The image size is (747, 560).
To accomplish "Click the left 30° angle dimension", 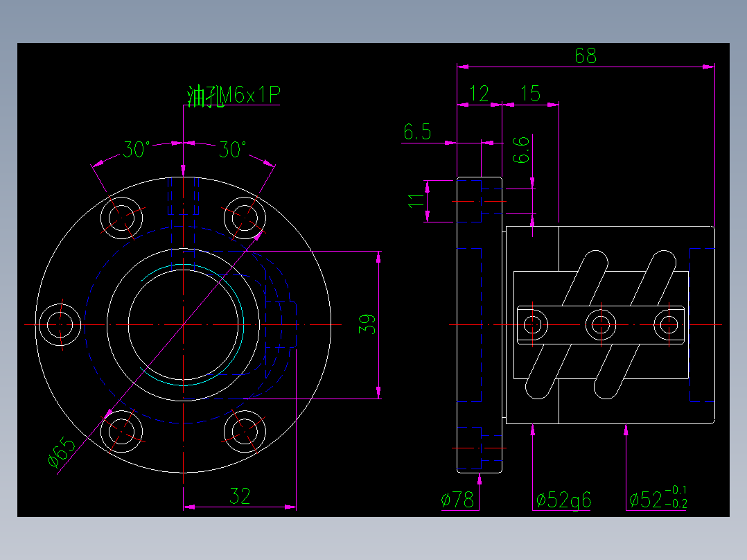I will tap(137, 150).
